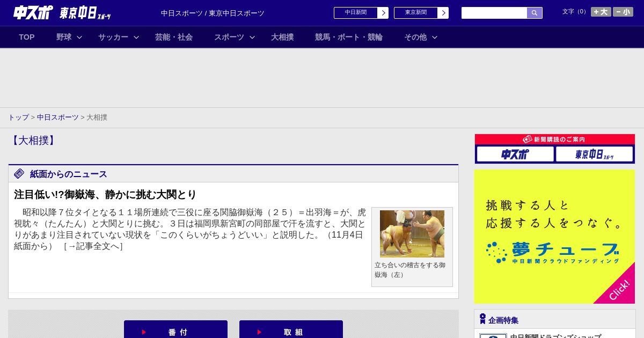The image size is (644, 338).
Task: Open the その他 menu item
Action: (415, 37)
